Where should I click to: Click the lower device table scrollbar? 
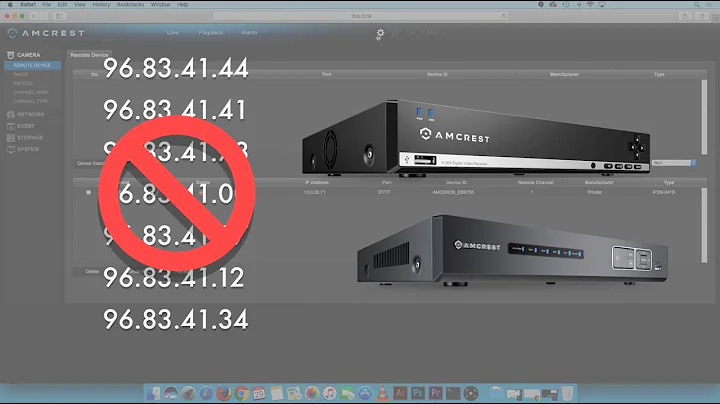(704, 225)
